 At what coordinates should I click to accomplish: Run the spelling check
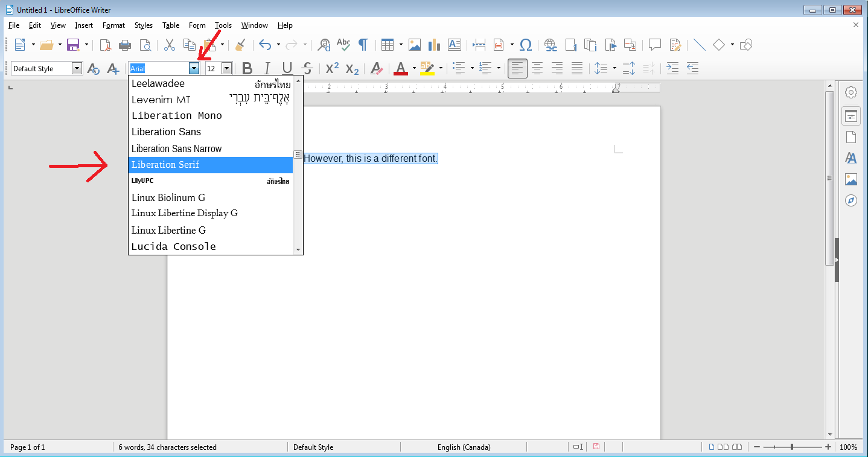tap(343, 45)
